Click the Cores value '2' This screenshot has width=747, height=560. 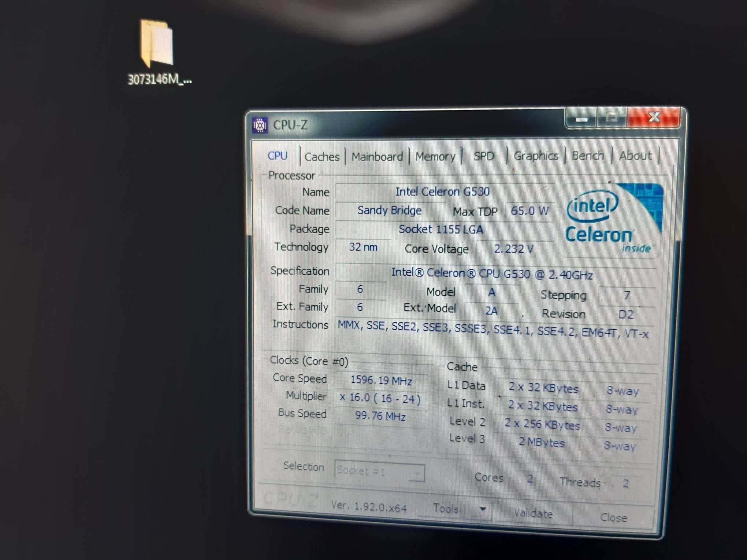(529, 479)
